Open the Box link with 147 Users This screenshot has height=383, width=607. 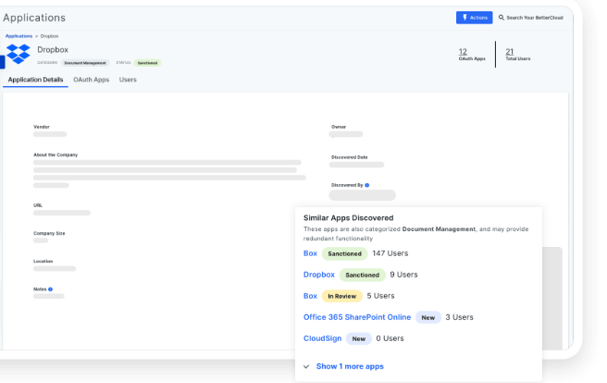[x=310, y=254]
